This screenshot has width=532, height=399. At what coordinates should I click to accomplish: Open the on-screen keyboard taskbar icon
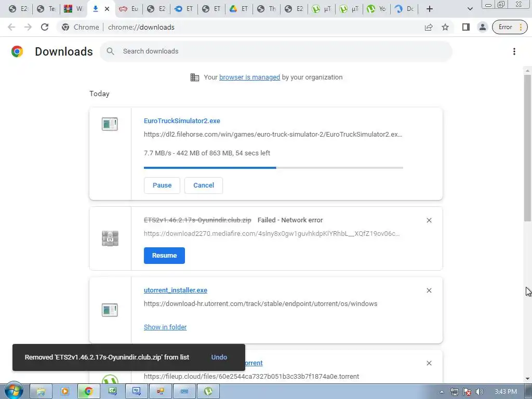tap(184, 392)
